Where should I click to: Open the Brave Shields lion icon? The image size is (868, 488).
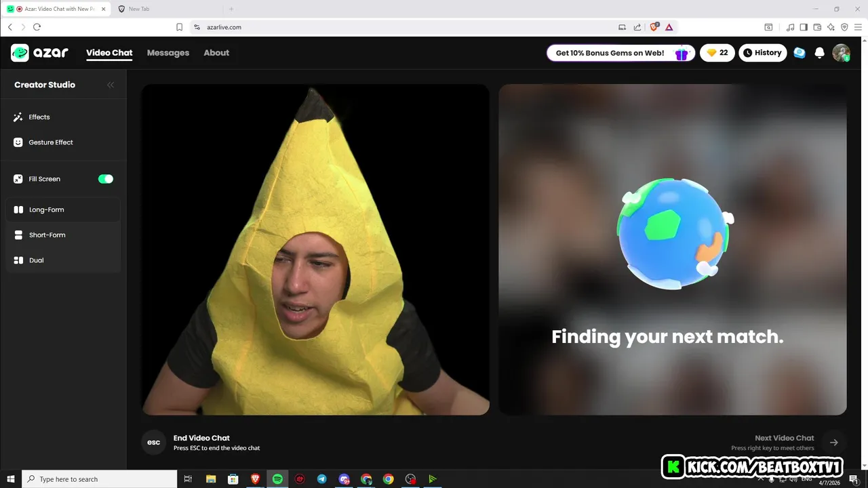(654, 27)
